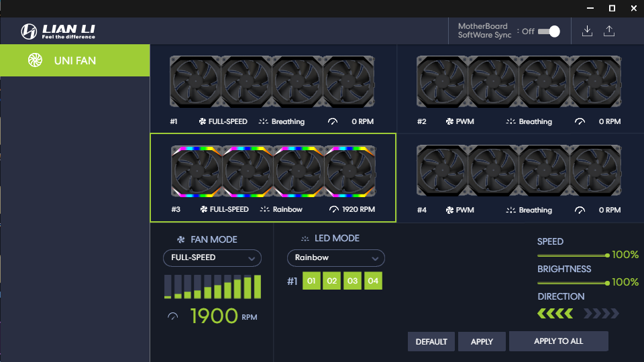
Task: Click the Lian Li logo
Action: pyautogui.click(x=58, y=32)
